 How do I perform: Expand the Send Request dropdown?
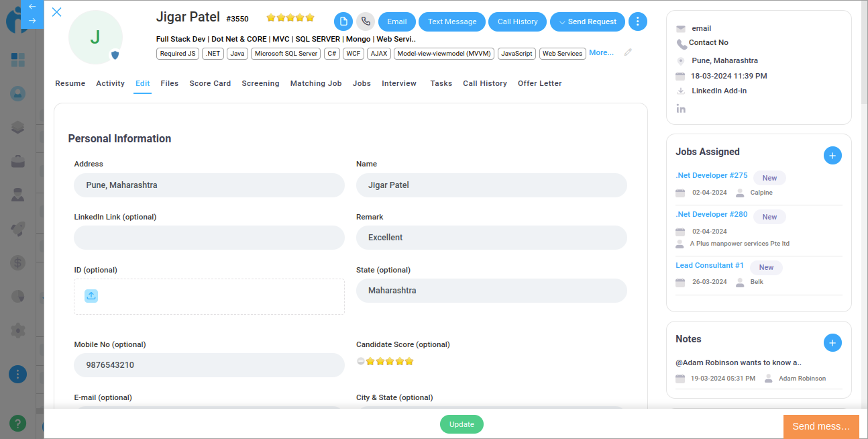588,21
